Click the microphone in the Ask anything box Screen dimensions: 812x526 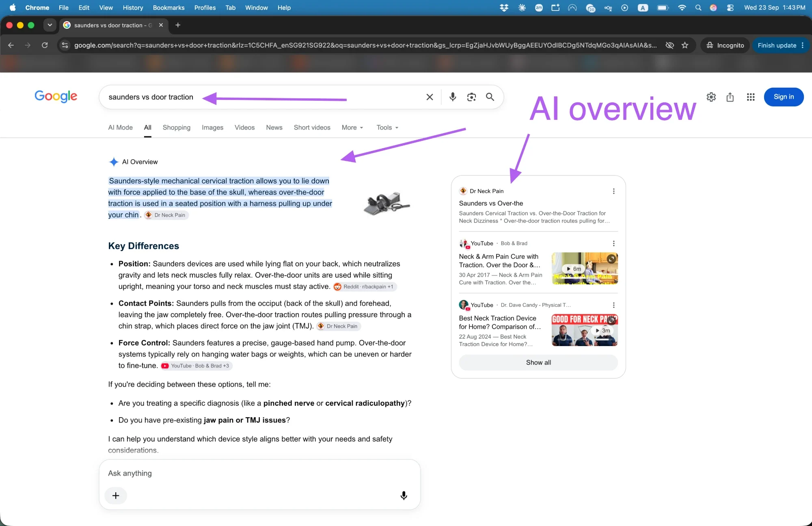[404, 496]
